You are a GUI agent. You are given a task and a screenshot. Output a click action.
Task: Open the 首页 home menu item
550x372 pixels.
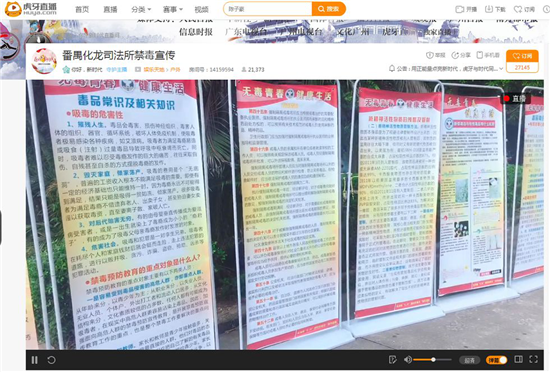pyautogui.click(x=82, y=9)
